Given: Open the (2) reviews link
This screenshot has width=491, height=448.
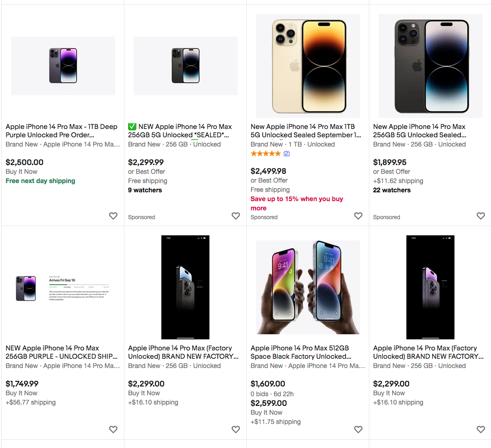Looking at the screenshot, I should [x=287, y=153].
